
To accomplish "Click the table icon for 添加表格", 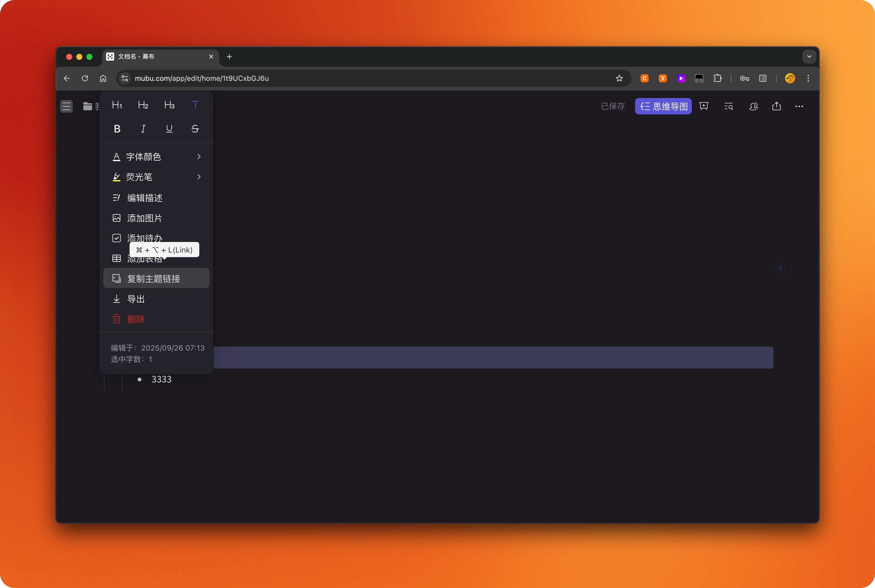I will coord(117,258).
